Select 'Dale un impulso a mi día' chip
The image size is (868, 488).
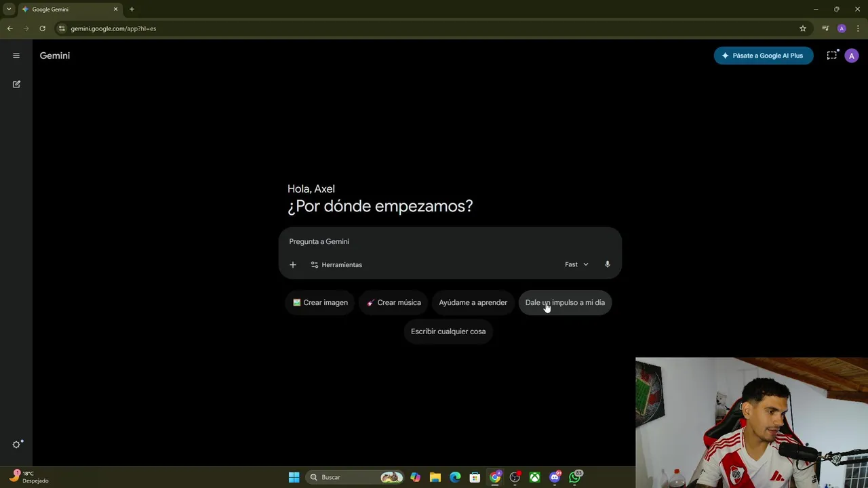[565, 302]
